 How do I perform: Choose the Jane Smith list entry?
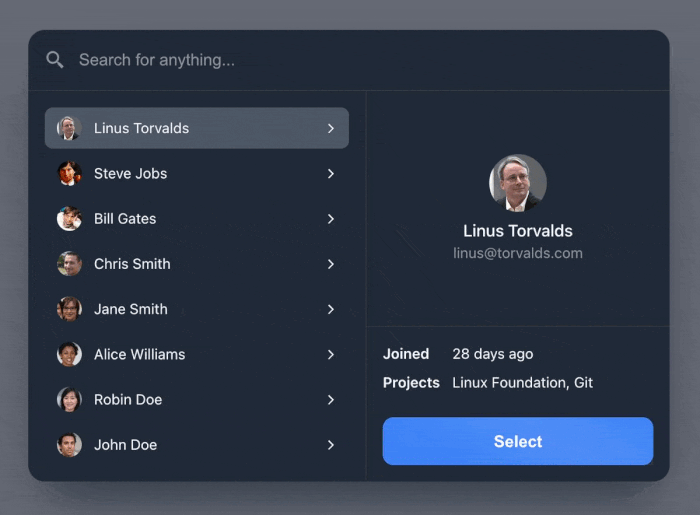(x=197, y=309)
